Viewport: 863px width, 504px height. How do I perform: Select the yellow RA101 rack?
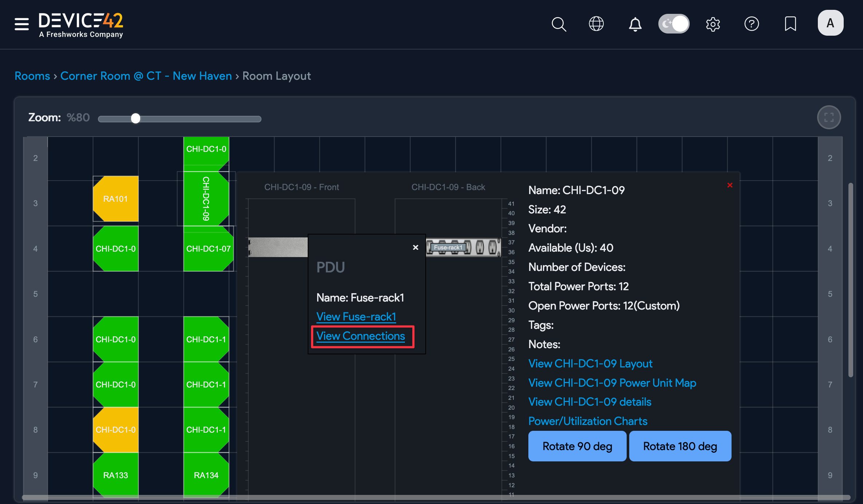click(x=115, y=199)
